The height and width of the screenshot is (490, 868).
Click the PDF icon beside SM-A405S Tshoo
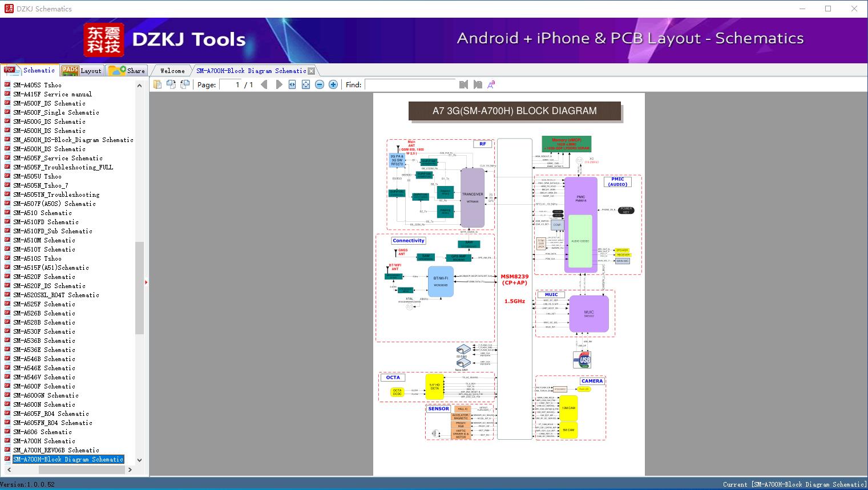coord(7,85)
